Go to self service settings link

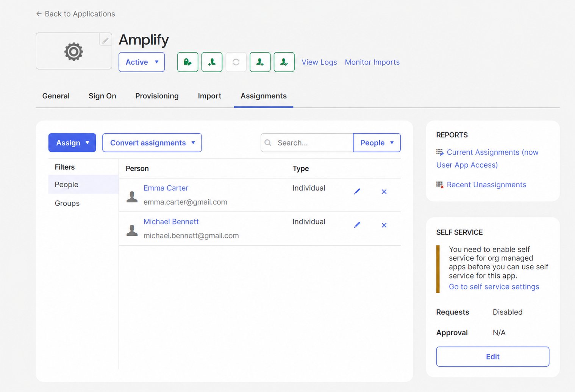[x=494, y=287]
